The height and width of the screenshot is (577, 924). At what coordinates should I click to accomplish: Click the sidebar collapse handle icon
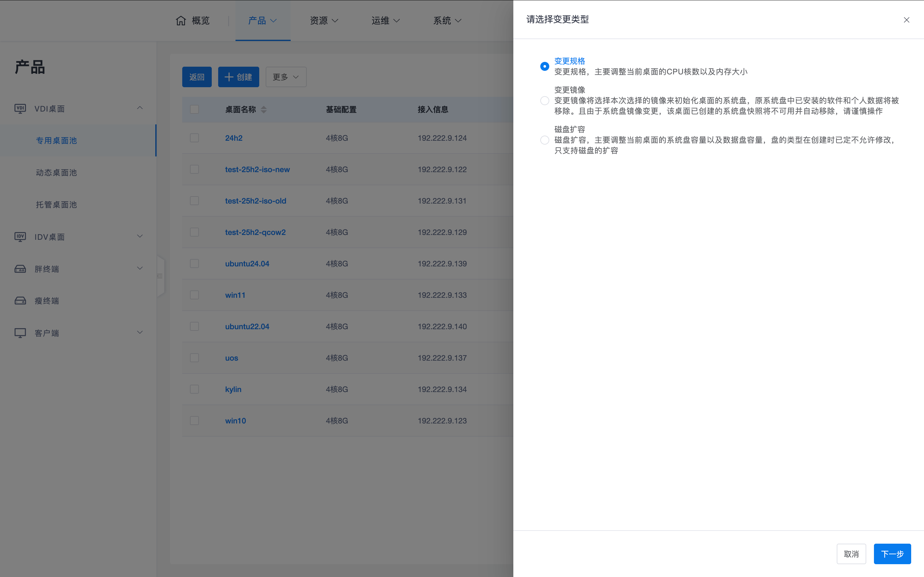pos(160,276)
